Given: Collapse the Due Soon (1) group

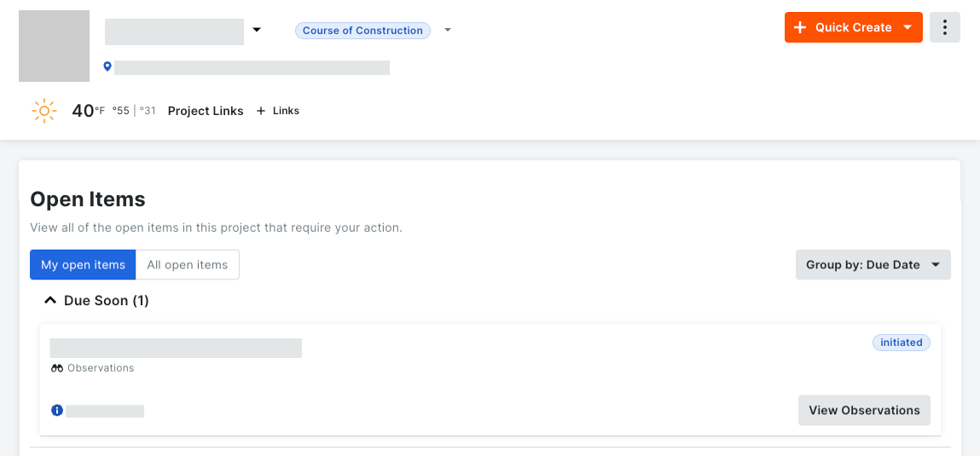Looking at the screenshot, I should (50, 301).
